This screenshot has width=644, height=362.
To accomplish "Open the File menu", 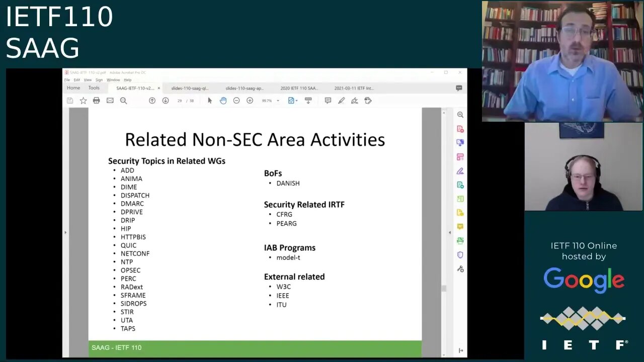I will pos(67,80).
